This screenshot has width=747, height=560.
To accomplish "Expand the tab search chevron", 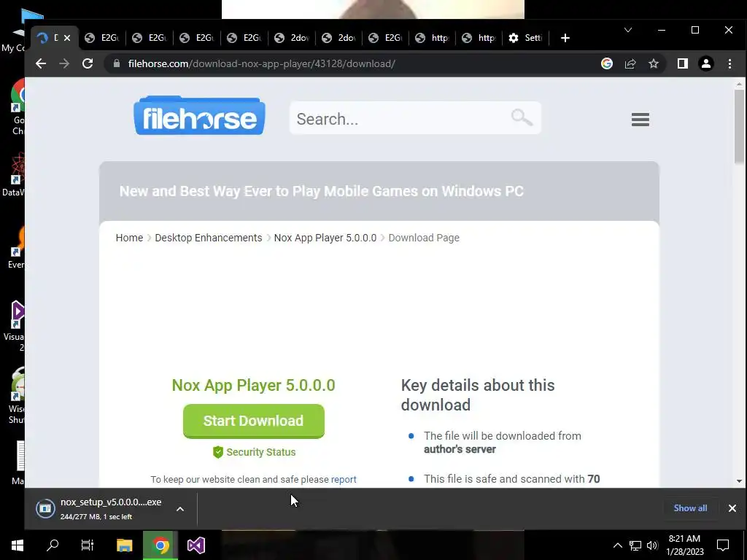I will click(628, 30).
